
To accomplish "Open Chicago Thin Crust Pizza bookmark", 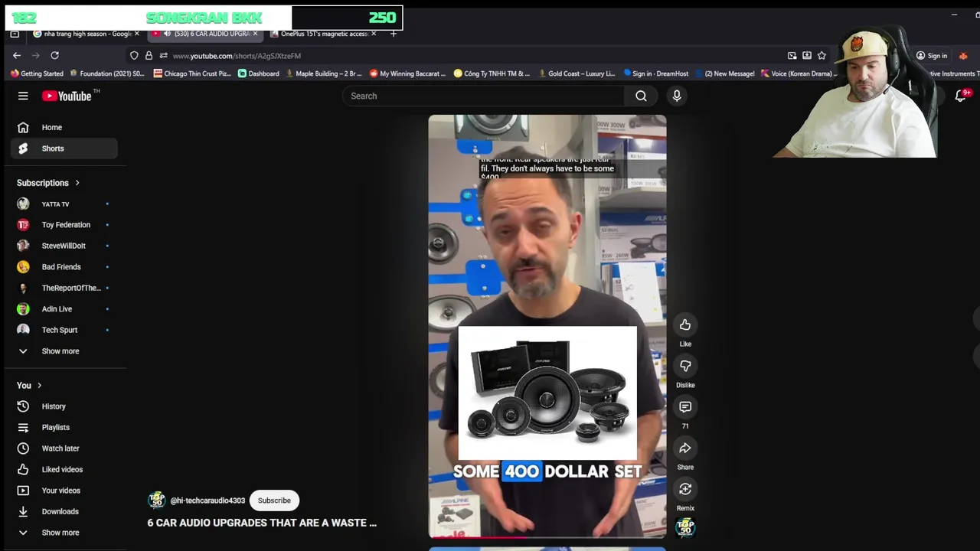I will tap(192, 73).
